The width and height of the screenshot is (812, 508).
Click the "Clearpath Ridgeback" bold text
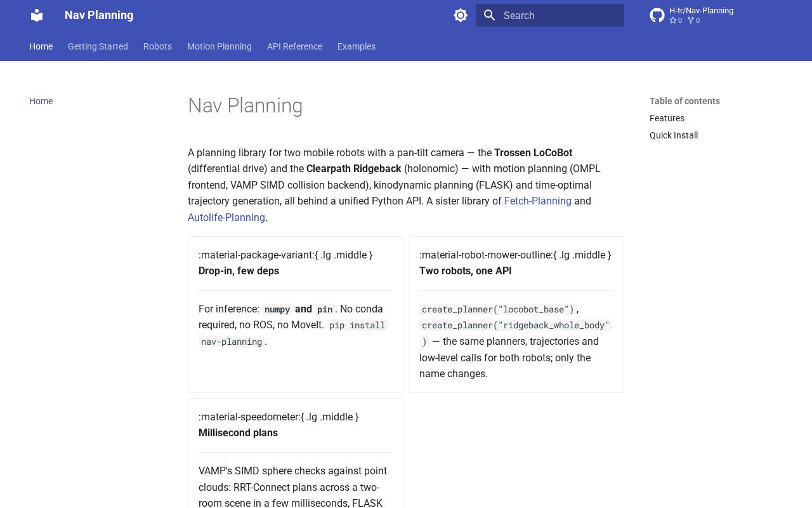pos(354,169)
